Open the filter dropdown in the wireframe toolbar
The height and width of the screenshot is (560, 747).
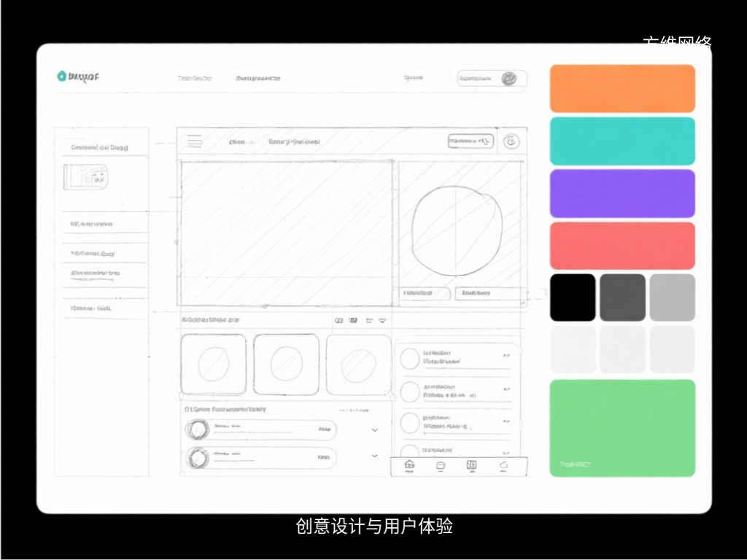469,141
